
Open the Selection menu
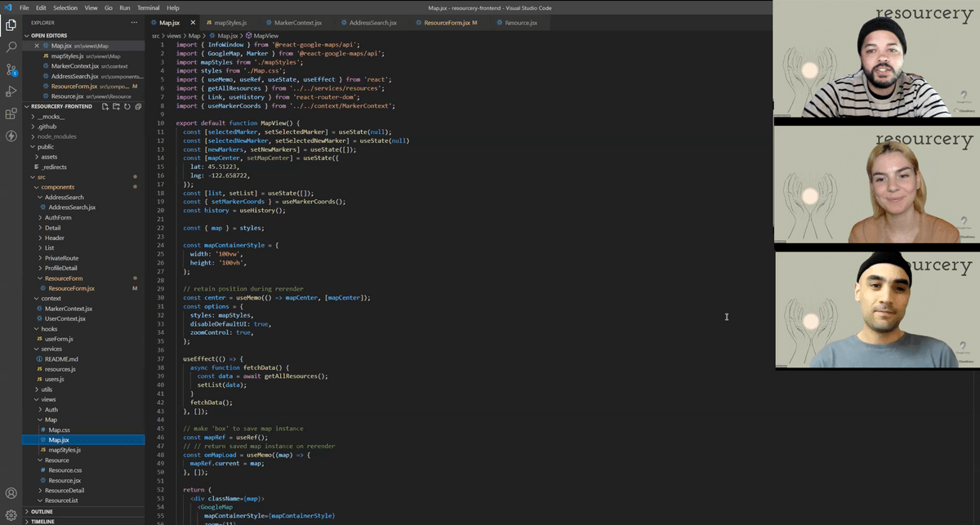click(x=65, y=7)
